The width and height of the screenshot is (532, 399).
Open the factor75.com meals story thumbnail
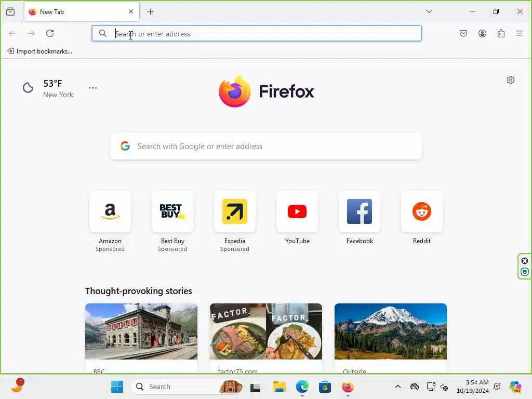click(266, 331)
